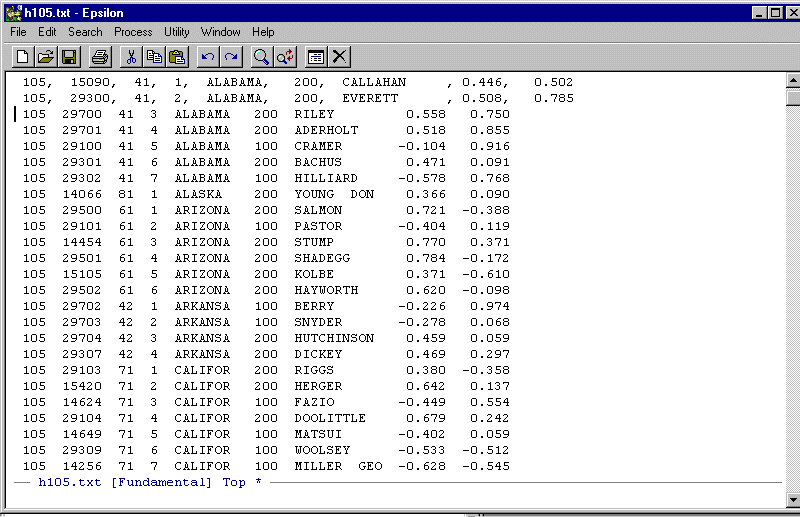800x517 pixels.
Task: Open the File menu
Action: pos(18,32)
